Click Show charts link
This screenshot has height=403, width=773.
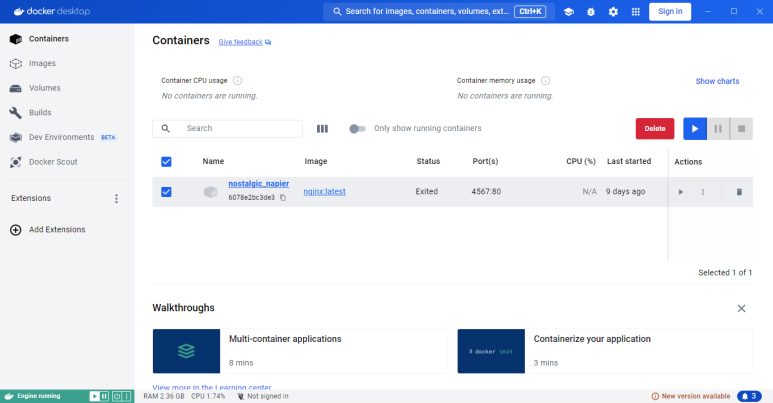717,81
